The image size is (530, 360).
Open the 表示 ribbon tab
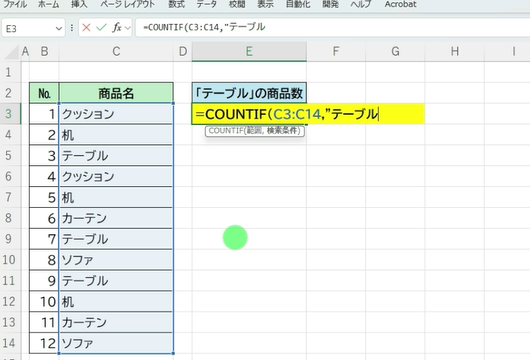click(265, 4)
